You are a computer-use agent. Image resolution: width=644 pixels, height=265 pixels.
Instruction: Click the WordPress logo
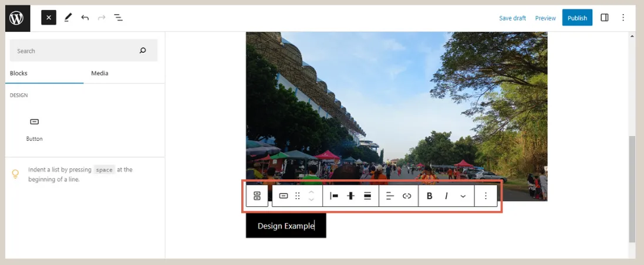click(x=18, y=18)
